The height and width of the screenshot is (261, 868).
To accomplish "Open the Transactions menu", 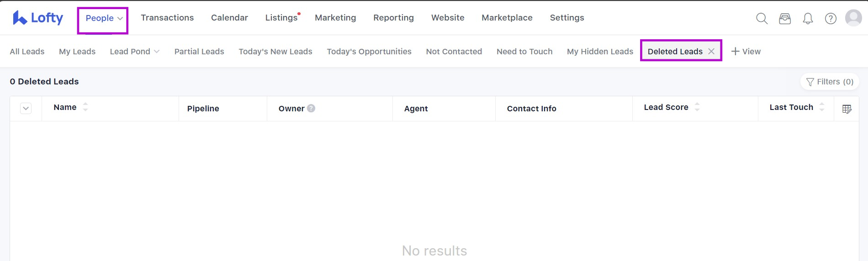I will coord(167,18).
